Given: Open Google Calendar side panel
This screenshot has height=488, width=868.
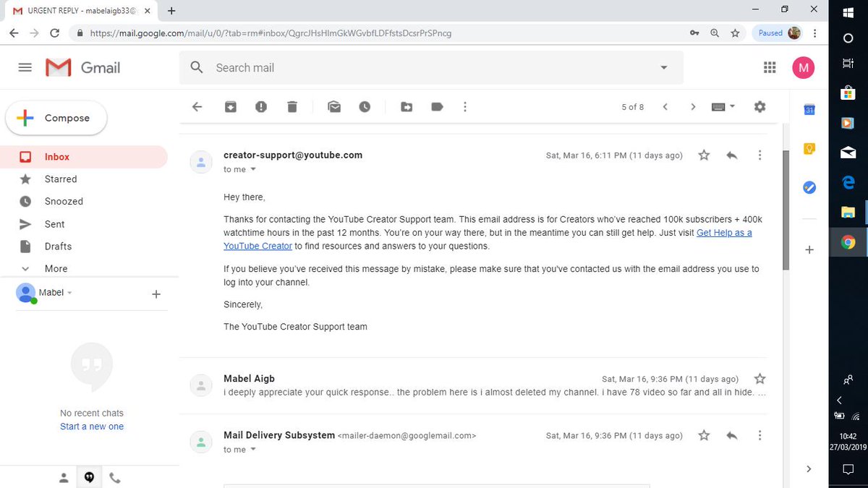Looking at the screenshot, I should pos(809,110).
